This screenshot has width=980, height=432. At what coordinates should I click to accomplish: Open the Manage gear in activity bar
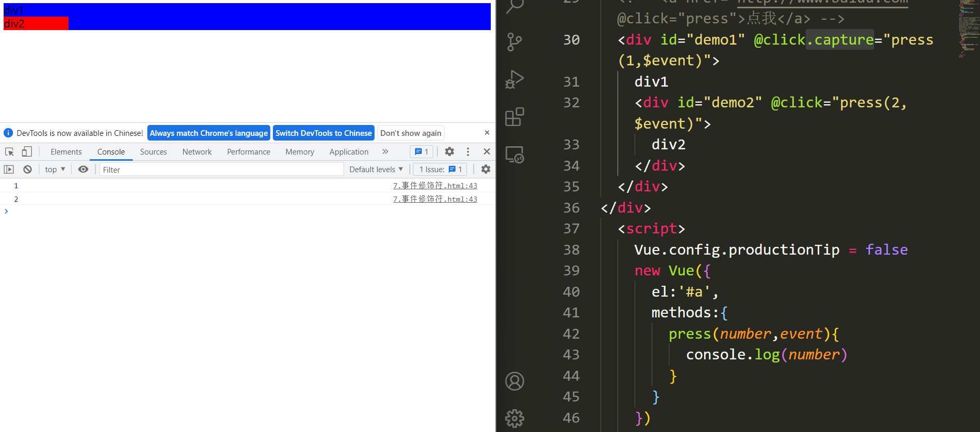click(515, 419)
